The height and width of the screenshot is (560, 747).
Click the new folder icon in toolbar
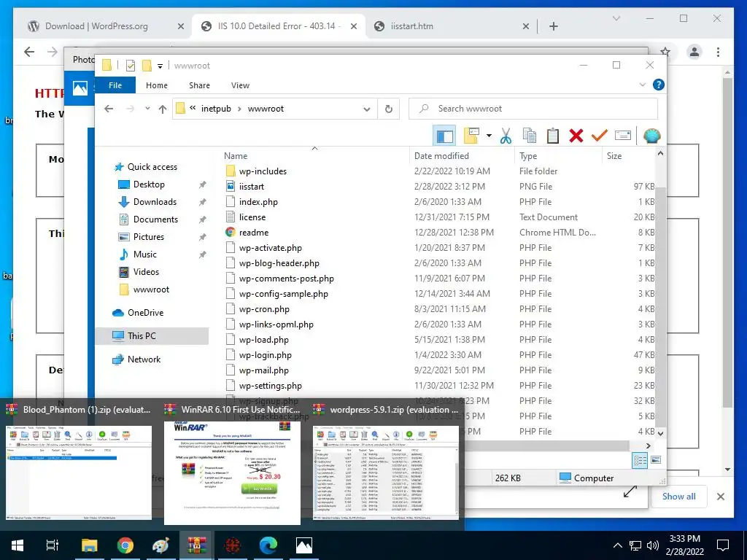click(471, 136)
